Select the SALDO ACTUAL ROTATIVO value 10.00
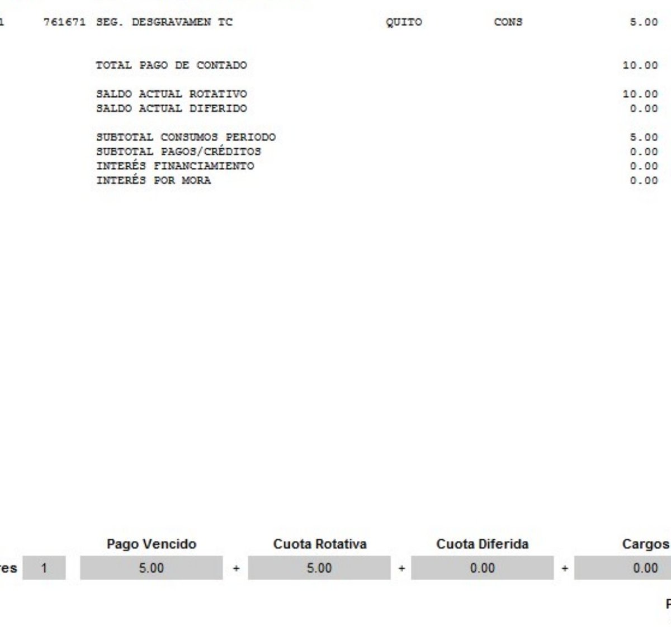671x644 pixels. [x=640, y=94]
